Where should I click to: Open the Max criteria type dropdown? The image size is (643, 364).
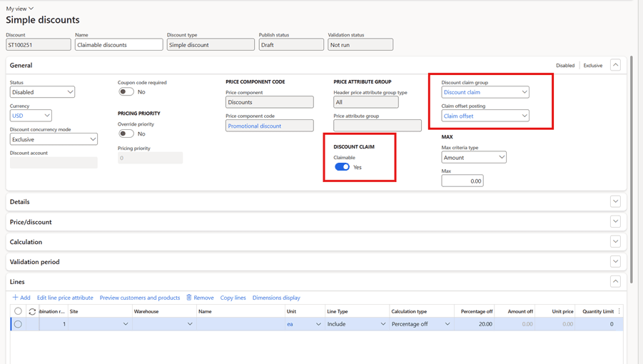tap(474, 158)
